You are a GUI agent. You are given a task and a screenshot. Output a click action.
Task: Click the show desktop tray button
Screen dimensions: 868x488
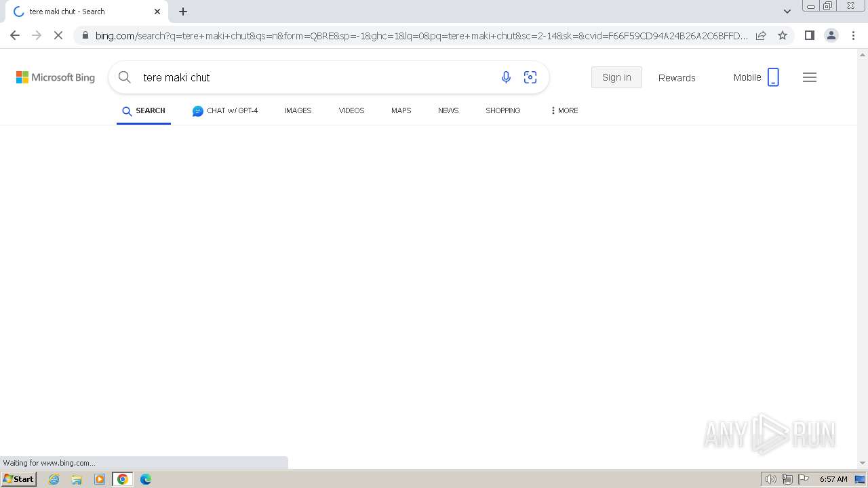[861, 479]
